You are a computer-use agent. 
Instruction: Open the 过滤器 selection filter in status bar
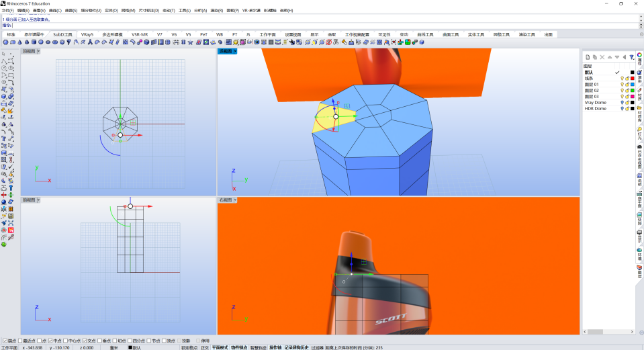coord(317,347)
